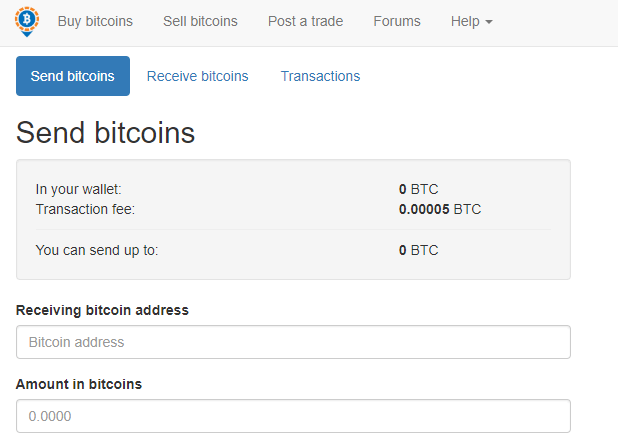
Task: Open the Post a trade link
Action: coord(305,21)
